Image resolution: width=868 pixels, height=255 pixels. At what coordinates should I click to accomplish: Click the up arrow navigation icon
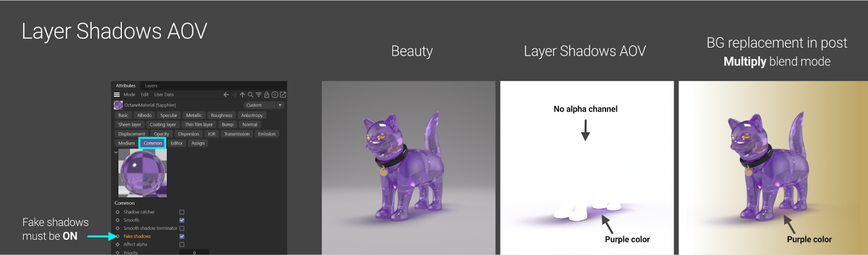tap(242, 94)
